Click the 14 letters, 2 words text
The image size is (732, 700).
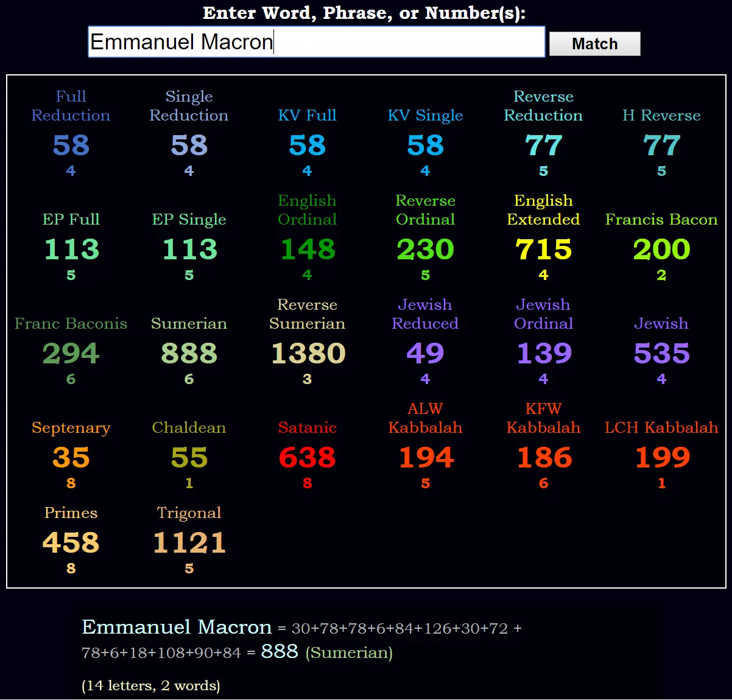click(151, 685)
